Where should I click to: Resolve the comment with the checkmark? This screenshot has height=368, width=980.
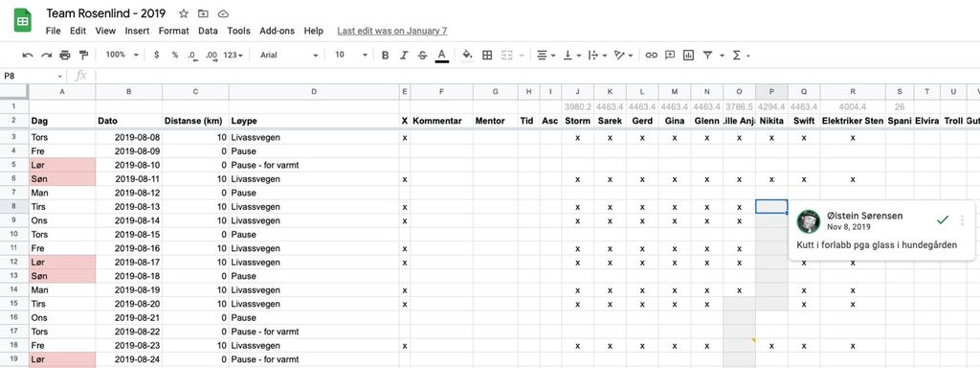943,220
